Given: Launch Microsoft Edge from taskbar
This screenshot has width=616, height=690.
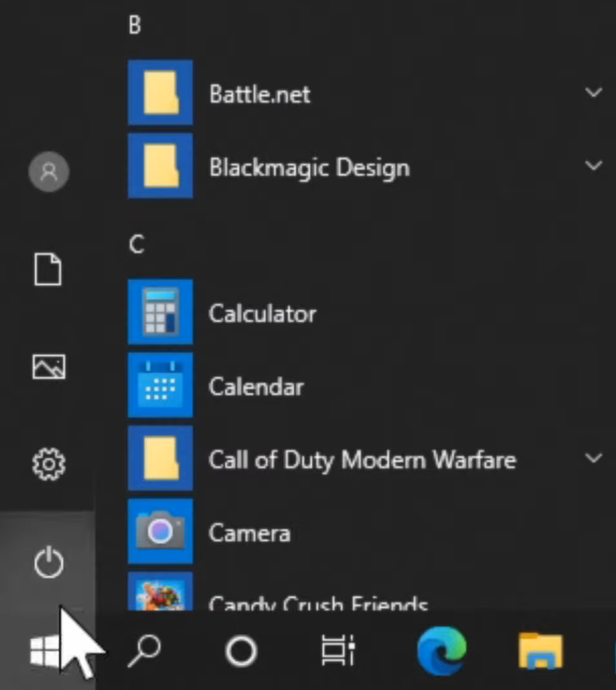Looking at the screenshot, I should click(x=441, y=651).
